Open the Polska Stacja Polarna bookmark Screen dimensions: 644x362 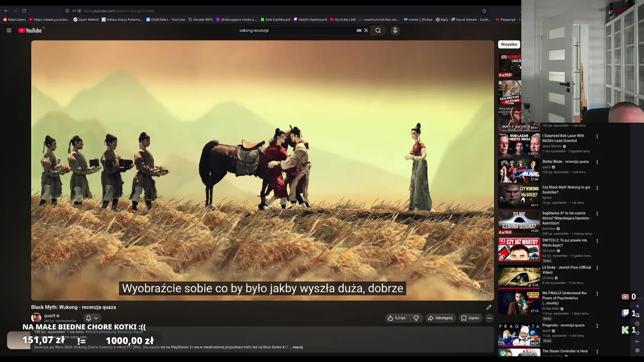pos(122,20)
